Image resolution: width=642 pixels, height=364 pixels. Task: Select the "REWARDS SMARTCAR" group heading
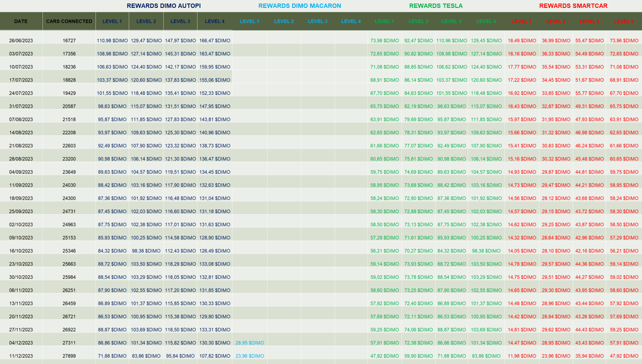[574, 6]
